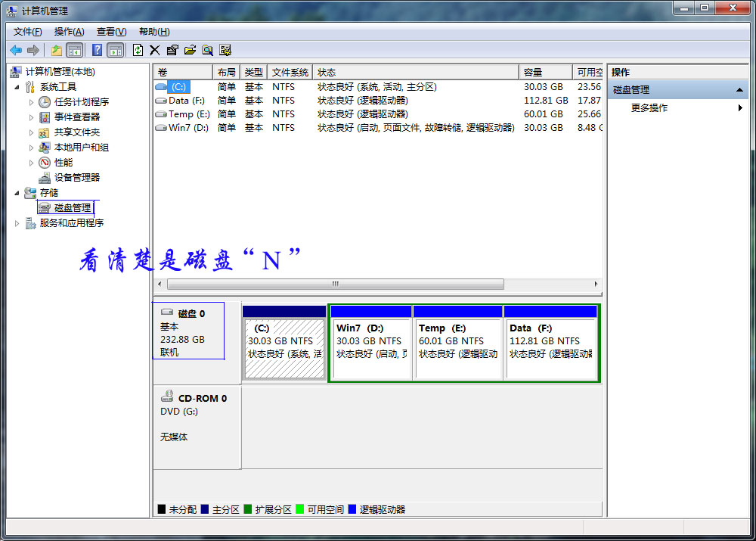Click 更多操作 in the actions pane
The image size is (756, 541).
tap(649, 108)
